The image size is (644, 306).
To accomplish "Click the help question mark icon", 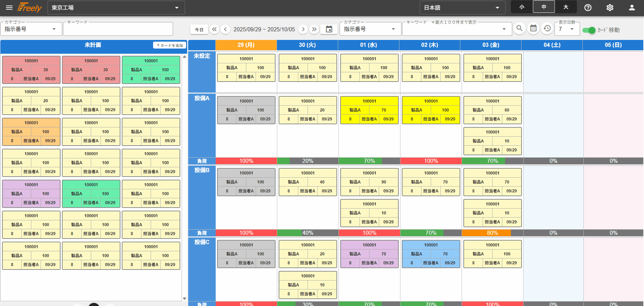I will tap(588, 8).
